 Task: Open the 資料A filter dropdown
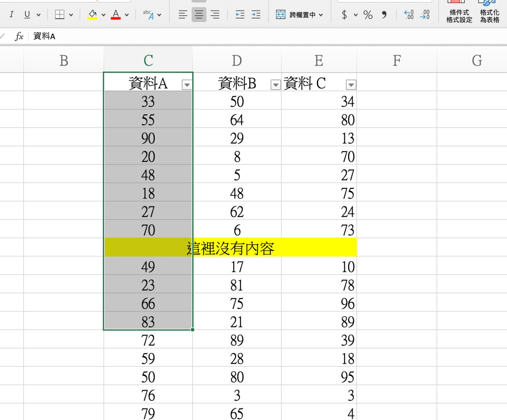[x=186, y=85]
